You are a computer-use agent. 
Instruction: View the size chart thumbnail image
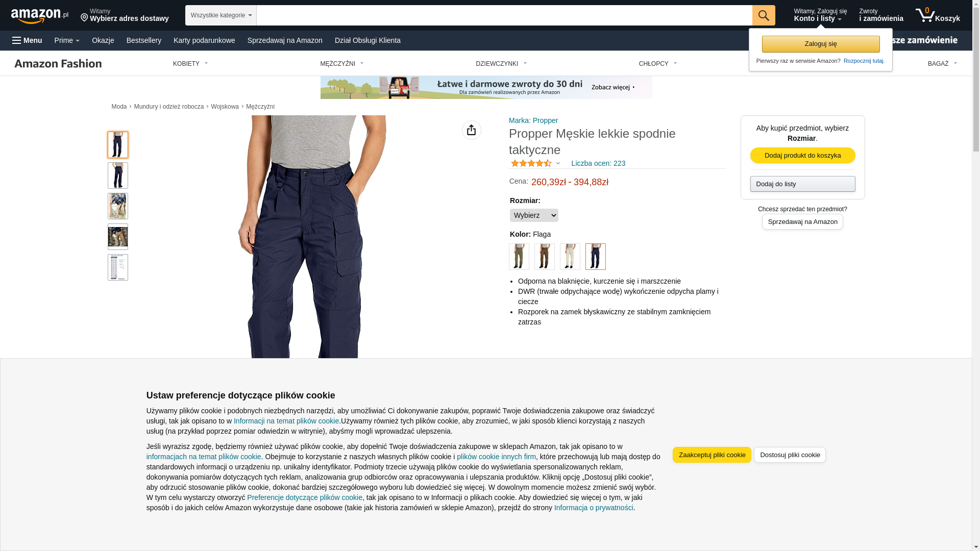[x=118, y=267]
